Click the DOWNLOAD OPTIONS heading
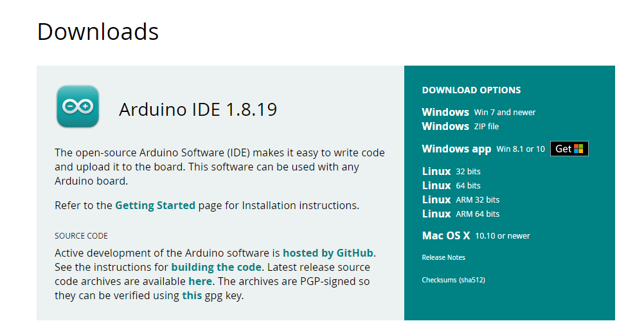The width and height of the screenshot is (644, 330). click(x=471, y=90)
